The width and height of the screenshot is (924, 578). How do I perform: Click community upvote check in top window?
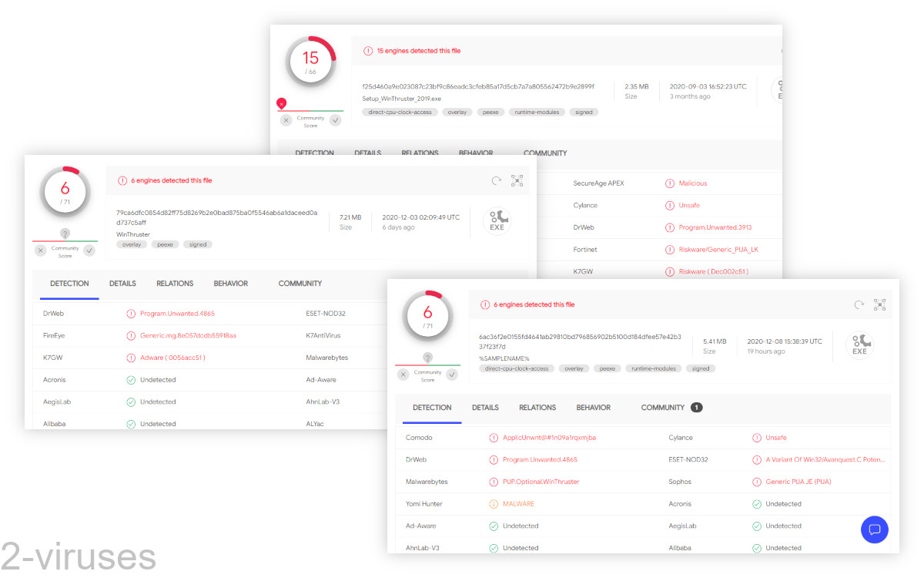pos(335,120)
